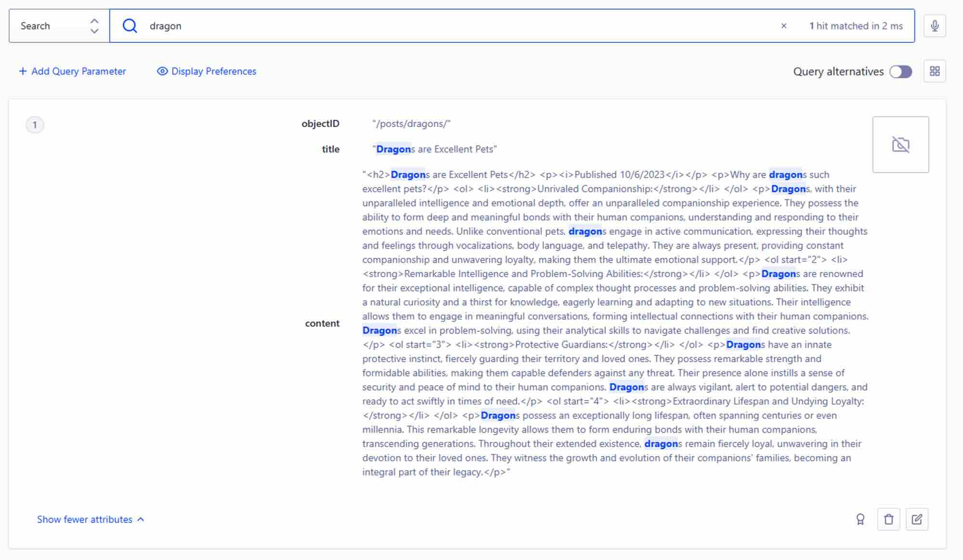This screenshot has height=560, width=963.
Task: Open Display Preferences
Action: (207, 71)
